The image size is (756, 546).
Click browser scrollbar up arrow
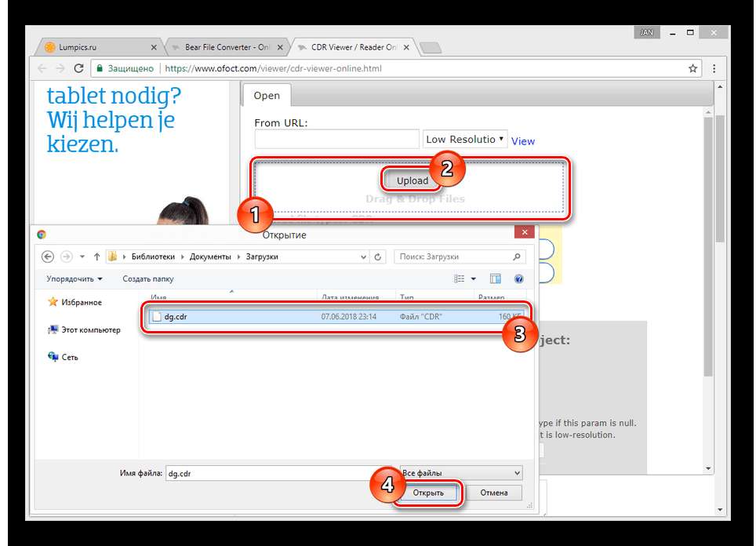[x=720, y=87]
